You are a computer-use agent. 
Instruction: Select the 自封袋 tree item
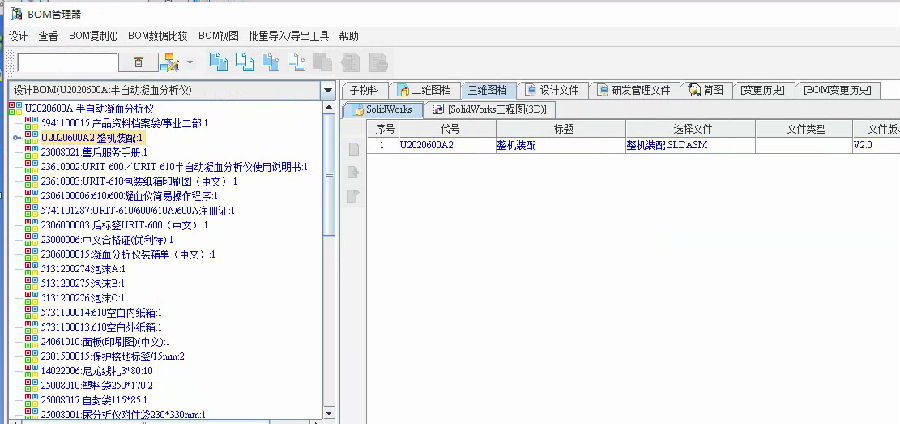94,399
